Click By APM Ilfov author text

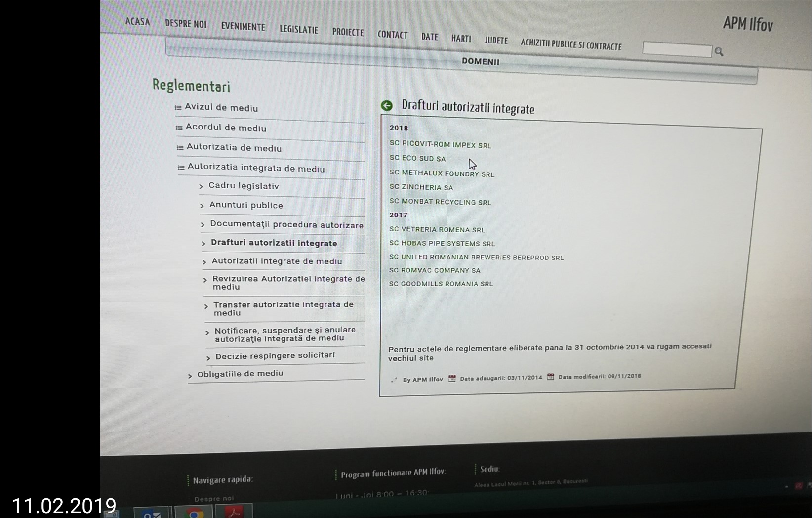(422, 380)
